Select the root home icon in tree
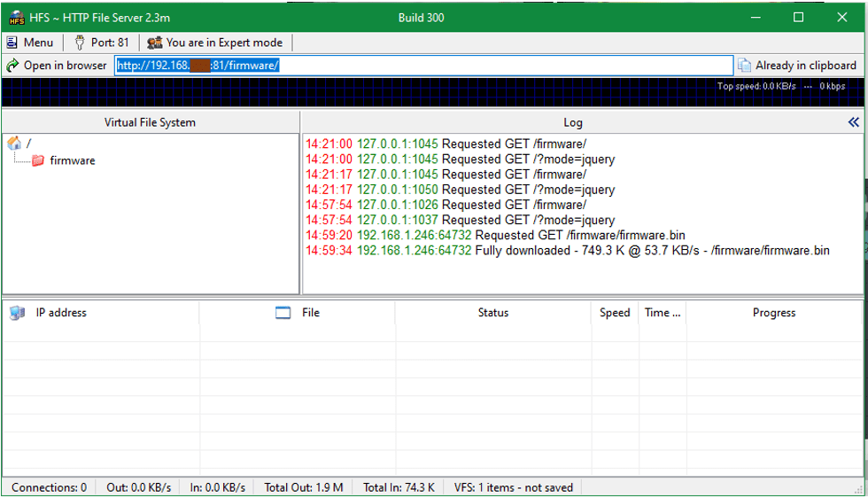 [14, 144]
